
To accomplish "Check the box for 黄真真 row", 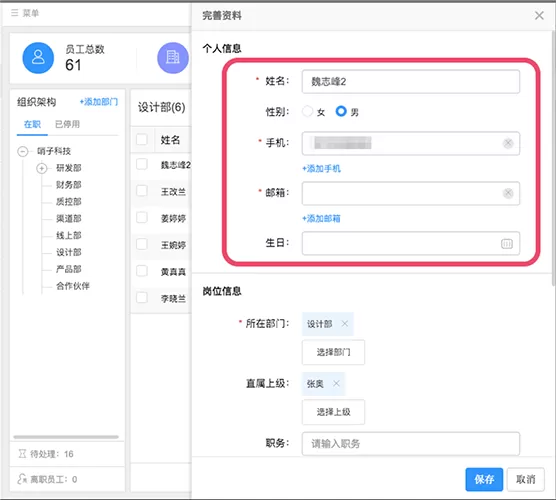I will (142, 271).
